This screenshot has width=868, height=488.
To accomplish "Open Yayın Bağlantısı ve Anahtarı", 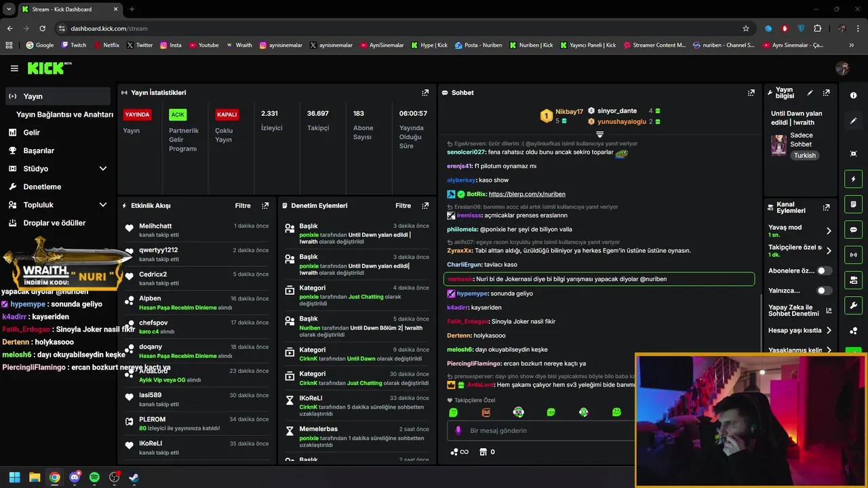I will point(64,115).
